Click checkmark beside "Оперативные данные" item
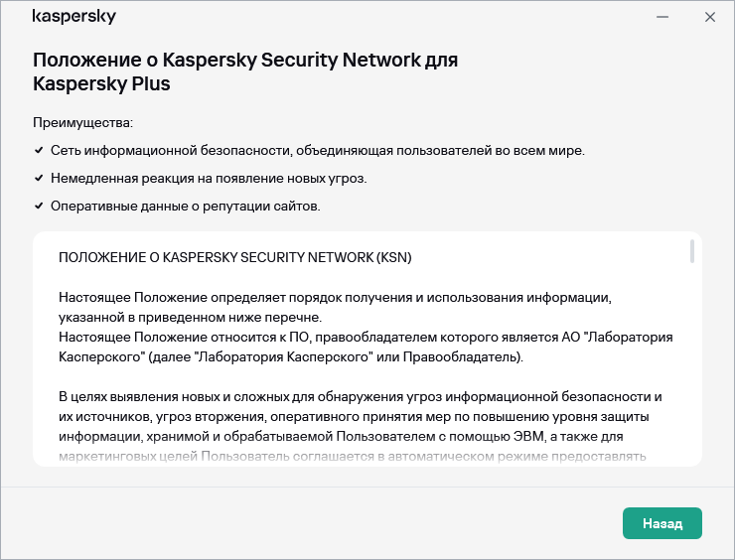Screen dimensions: 735x560 [x=39, y=206]
